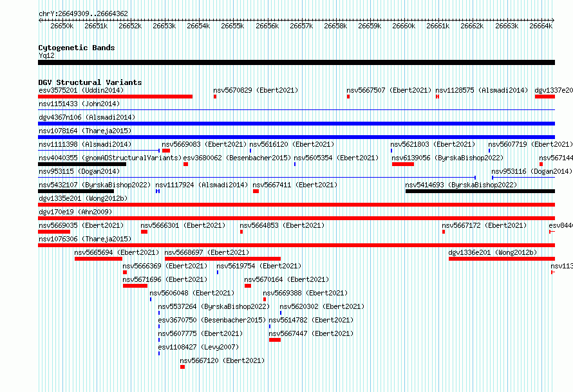Open nsv6139056 (ByrskaBishop2022) variant

pyautogui.click(x=447, y=158)
